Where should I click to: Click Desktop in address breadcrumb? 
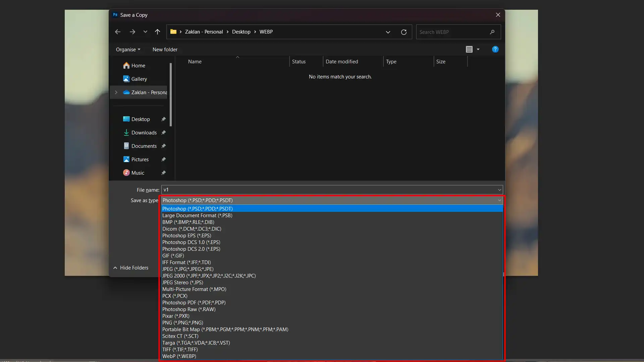point(241,32)
